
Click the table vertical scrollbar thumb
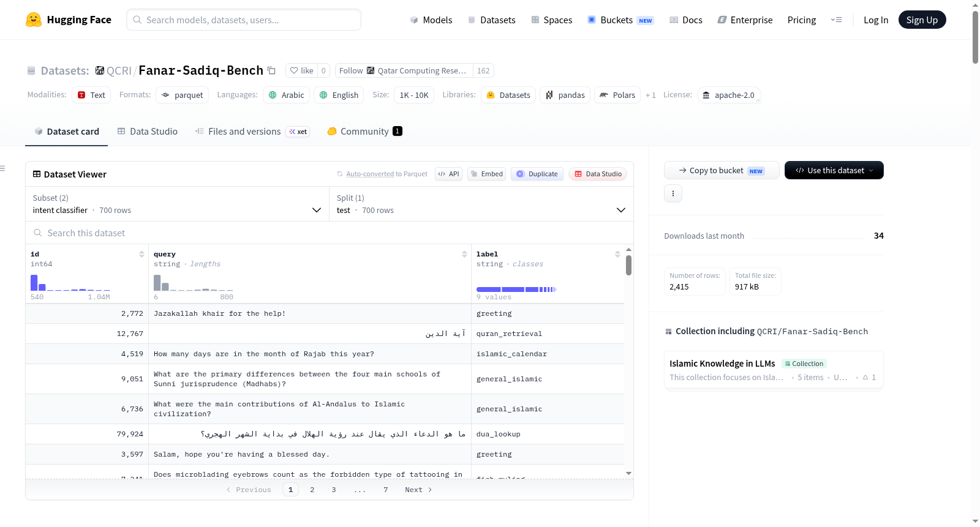tap(629, 265)
